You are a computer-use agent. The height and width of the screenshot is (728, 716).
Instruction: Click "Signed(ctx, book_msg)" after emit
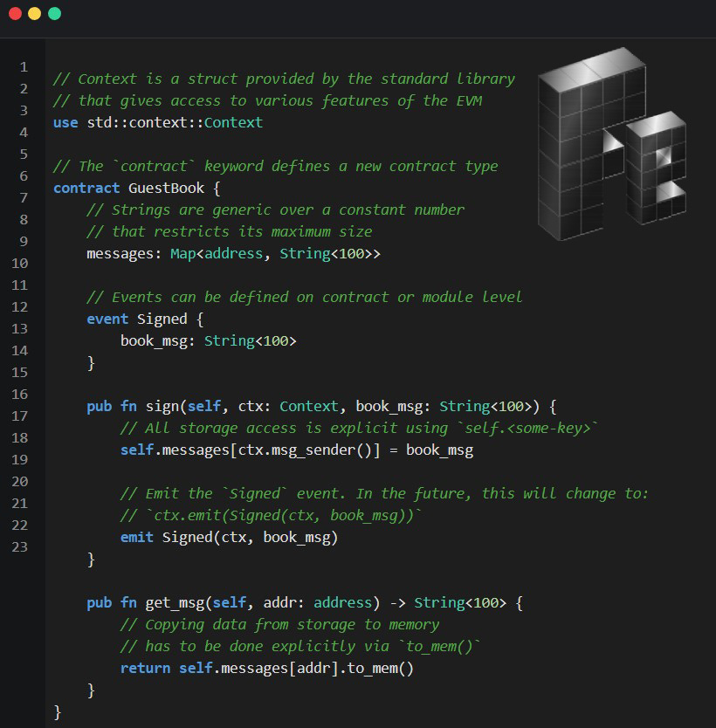pos(251,537)
